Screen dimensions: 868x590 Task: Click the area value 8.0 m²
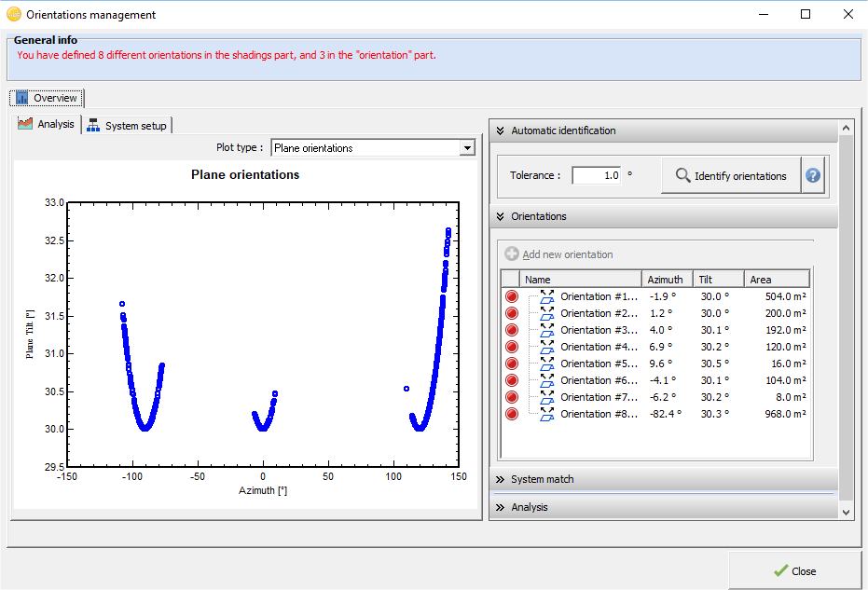click(x=791, y=397)
